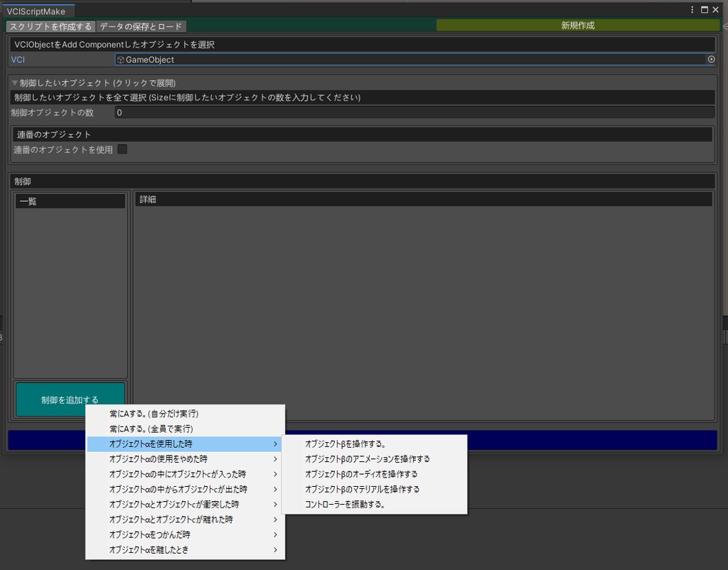This screenshot has width=728, height=570.
Task: Enable 連番のオブジェクトを使用 checkbox
Action: [x=122, y=149]
